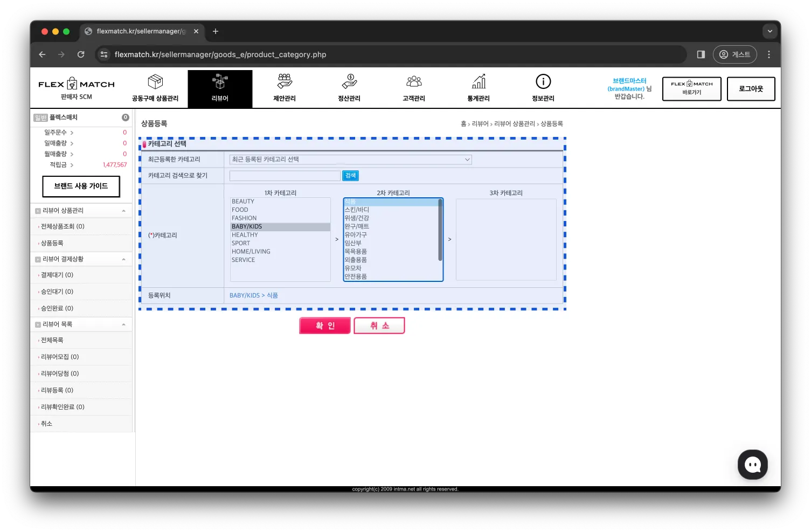This screenshot has width=811, height=532.
Task: Open the browser tab search chevron
Action: (770, 31)
